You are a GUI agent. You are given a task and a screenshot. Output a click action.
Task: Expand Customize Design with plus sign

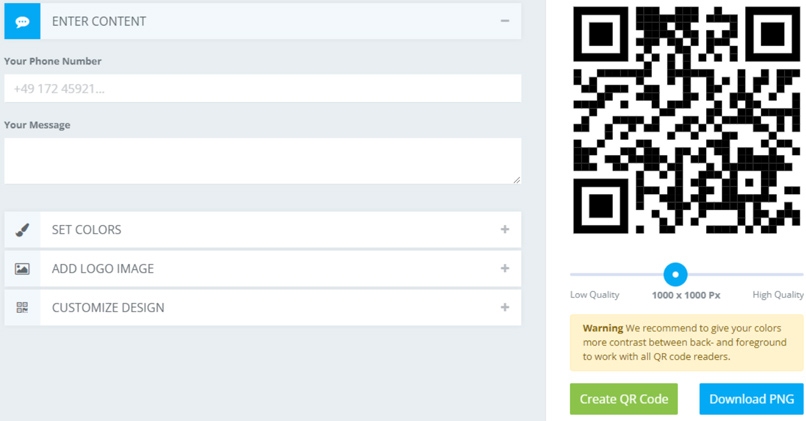505,307
